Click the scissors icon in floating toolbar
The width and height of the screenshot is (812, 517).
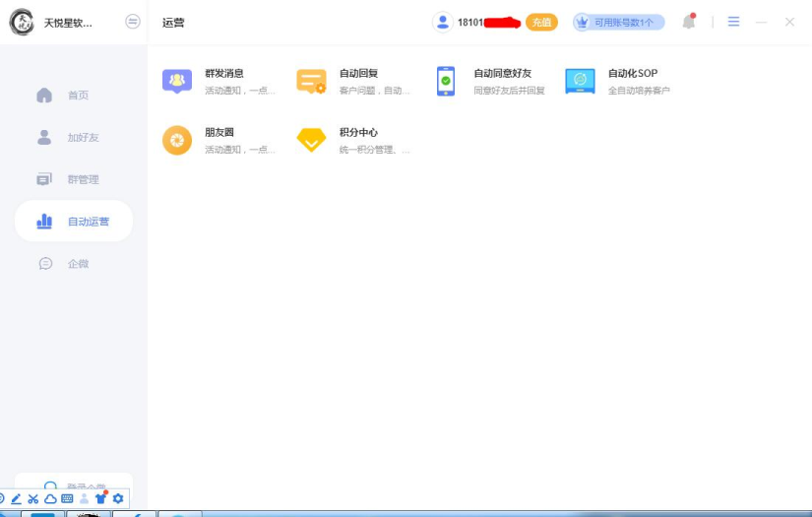click(32, 499)
